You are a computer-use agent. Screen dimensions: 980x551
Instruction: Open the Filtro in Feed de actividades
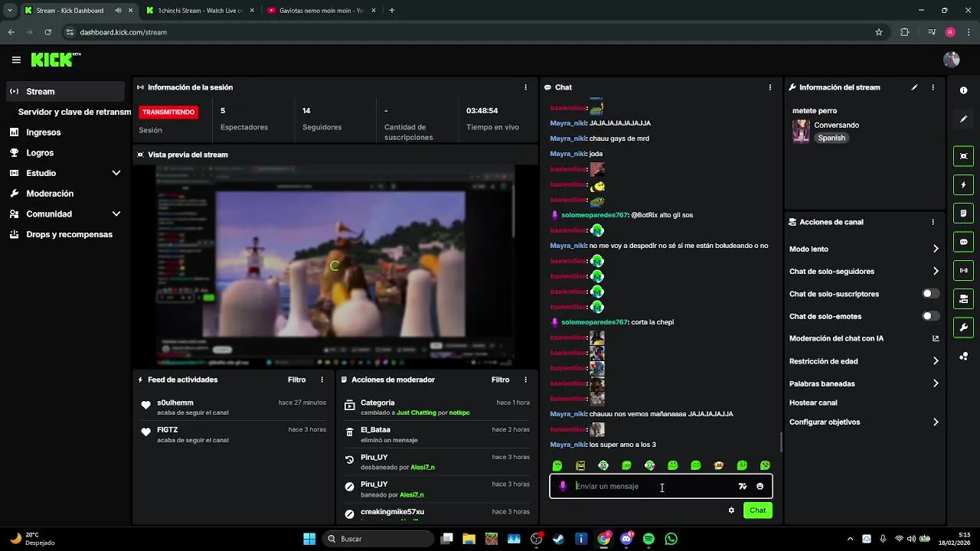pyautogui.click(x=296, y=380)
